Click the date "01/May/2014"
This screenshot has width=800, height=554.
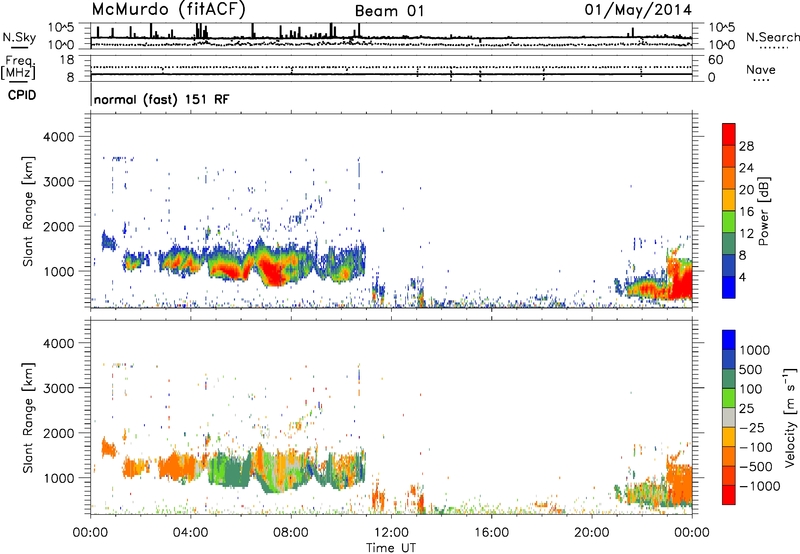tap(638, 10)
